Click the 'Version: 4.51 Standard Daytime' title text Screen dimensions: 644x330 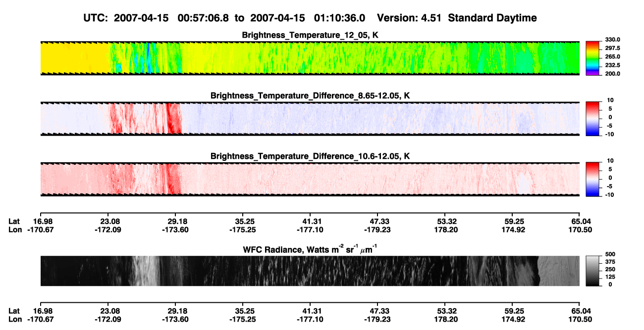point(457,18)
